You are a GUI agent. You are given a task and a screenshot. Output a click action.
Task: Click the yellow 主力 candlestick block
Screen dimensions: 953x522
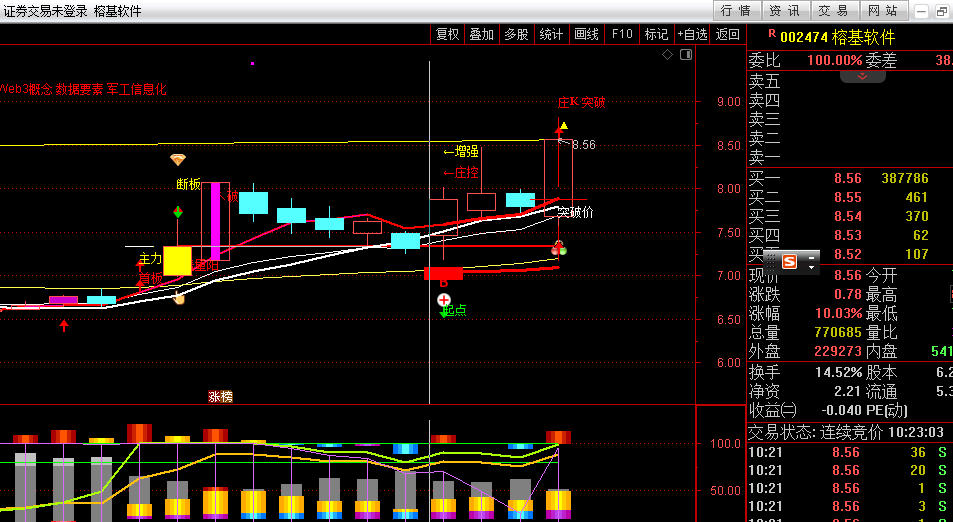point(177,260)
